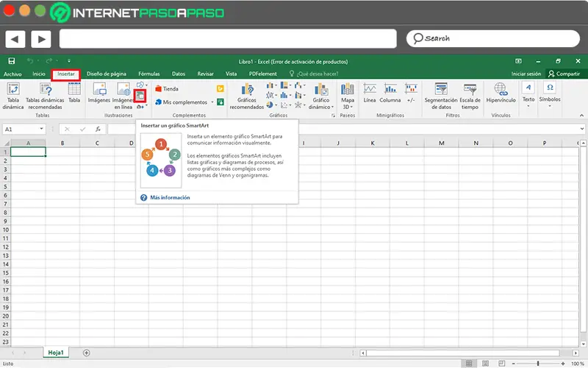Open the Tienda add-ins store
Image resolution: width=588 pixels, height=368 pixels.
coord(167,89)
